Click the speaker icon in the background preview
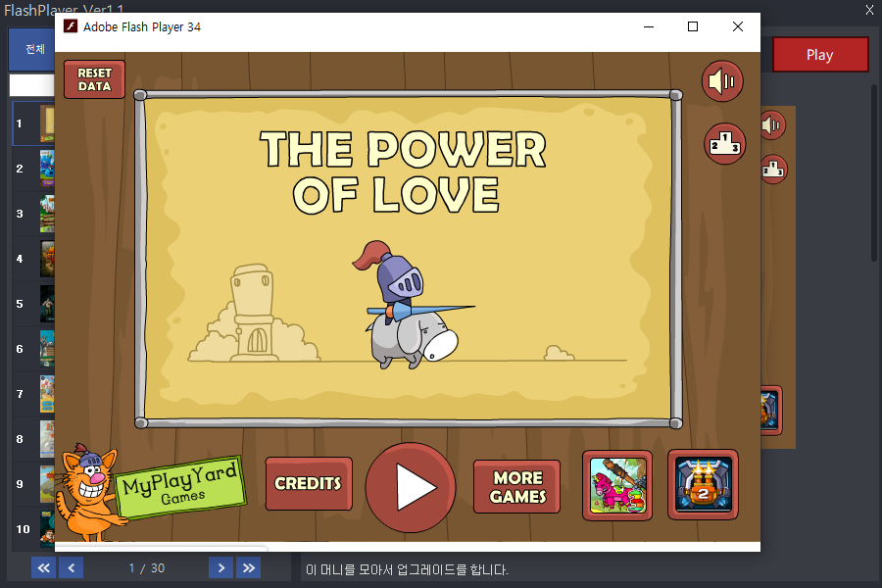Viewport: 882px width, 588px height. click(773, 124)
